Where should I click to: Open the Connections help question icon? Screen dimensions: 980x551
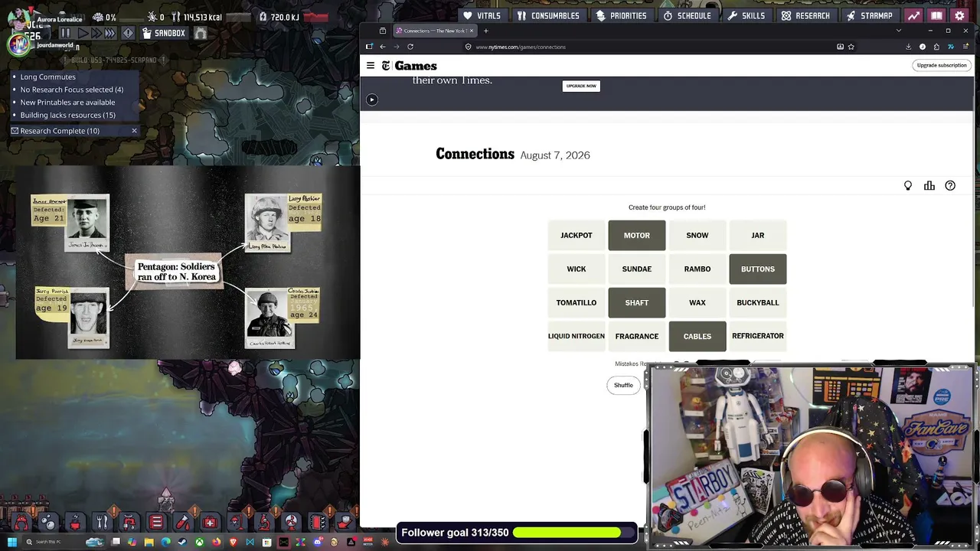coord(950,185)
